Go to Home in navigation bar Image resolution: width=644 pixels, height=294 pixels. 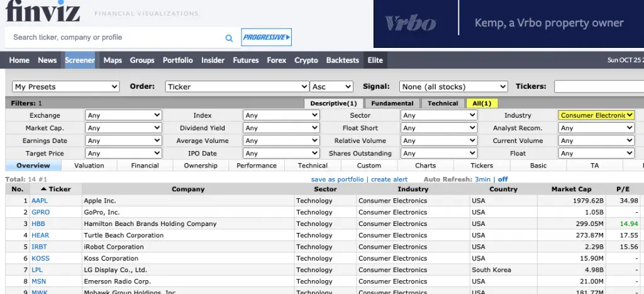tap(19, 60)
